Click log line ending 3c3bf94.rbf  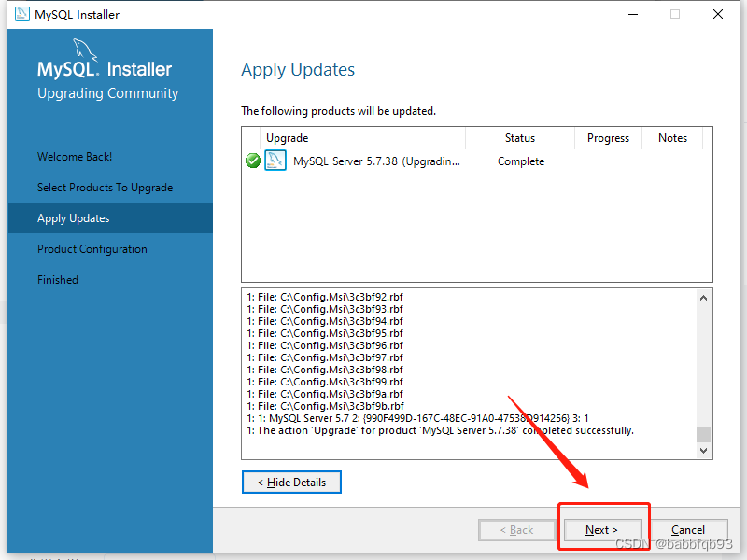click(325, 321)
